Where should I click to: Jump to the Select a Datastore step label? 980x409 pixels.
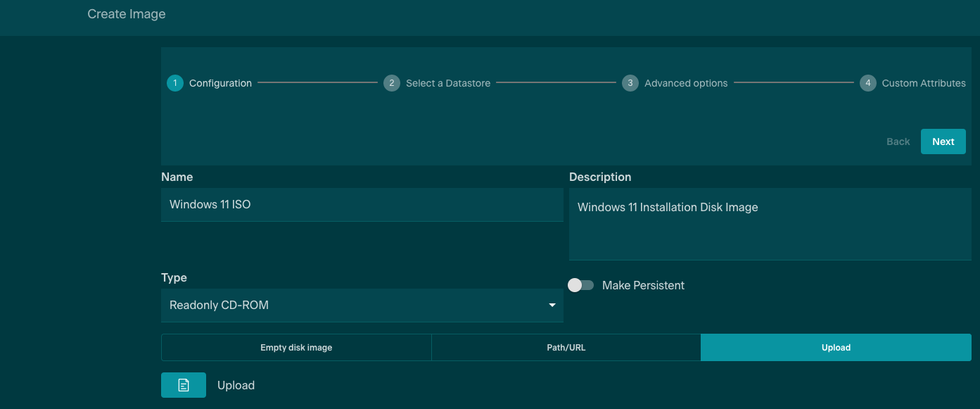(447, 83)
